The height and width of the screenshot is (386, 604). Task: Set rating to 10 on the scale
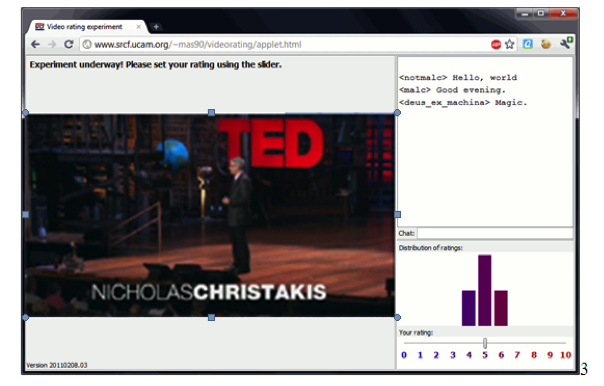565,355
